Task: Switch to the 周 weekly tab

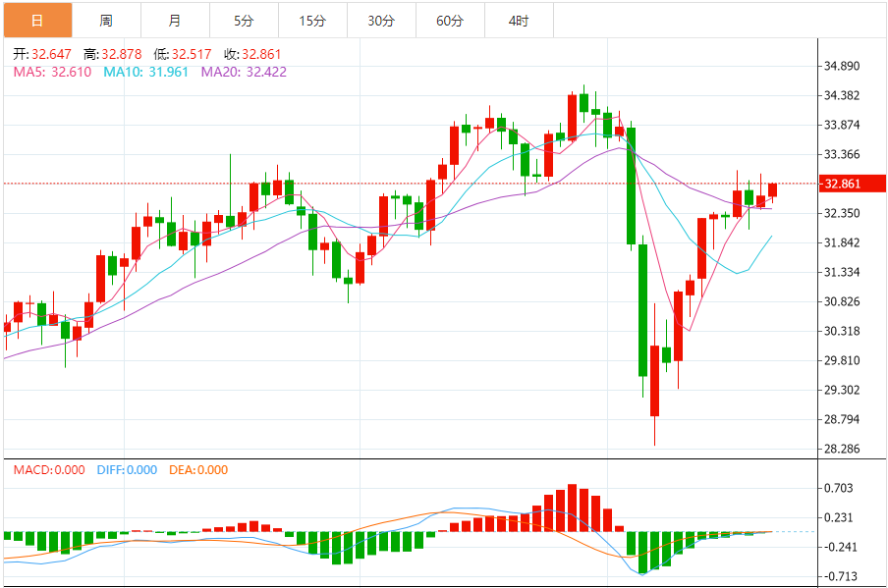Action: (x=106, y=21)
